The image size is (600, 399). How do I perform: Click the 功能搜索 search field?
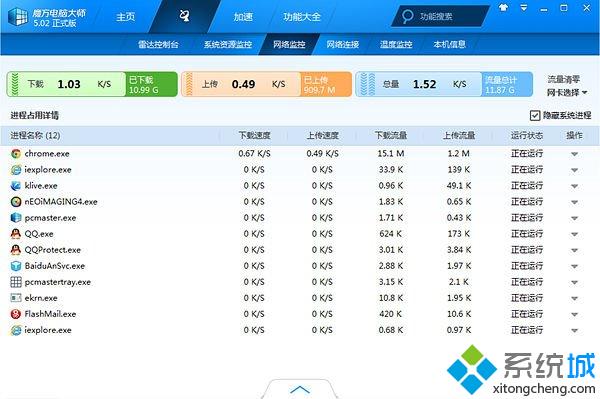pyautogui.click(x=440, y=16)
